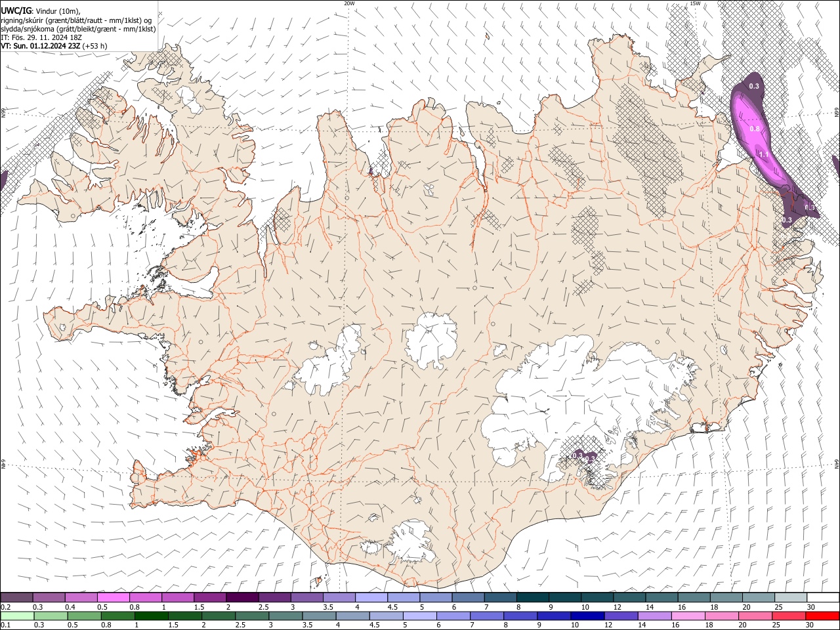Select the violet swatch between 14 and 16 in the lower legend row
Screen dimensions: 840x630
[x=654, y=616]
